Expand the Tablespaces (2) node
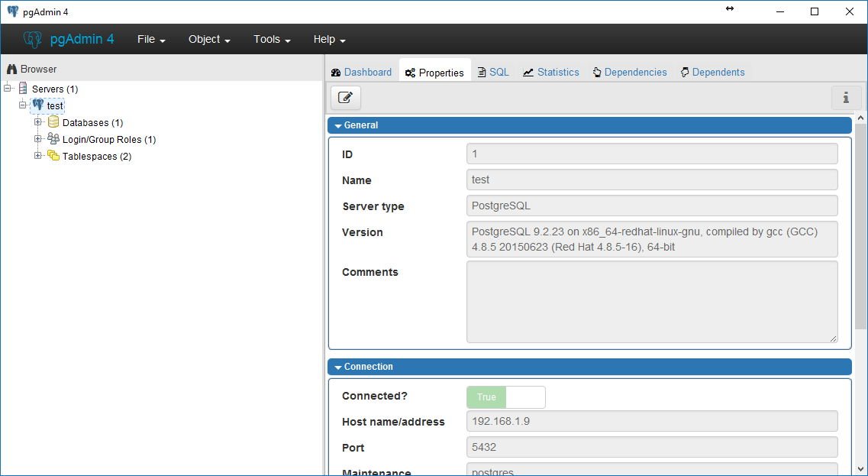The height and width of the screenshot is (476, 868). click(x=37, y=156)
